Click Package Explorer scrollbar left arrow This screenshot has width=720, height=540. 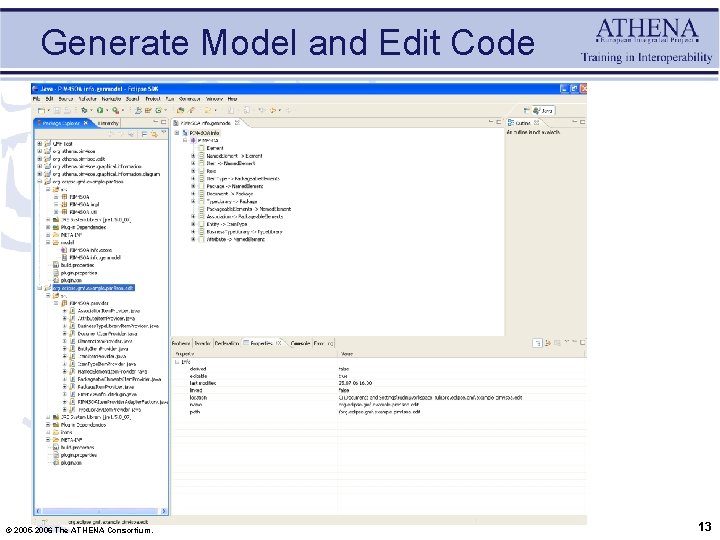click(x=38, y=511)
